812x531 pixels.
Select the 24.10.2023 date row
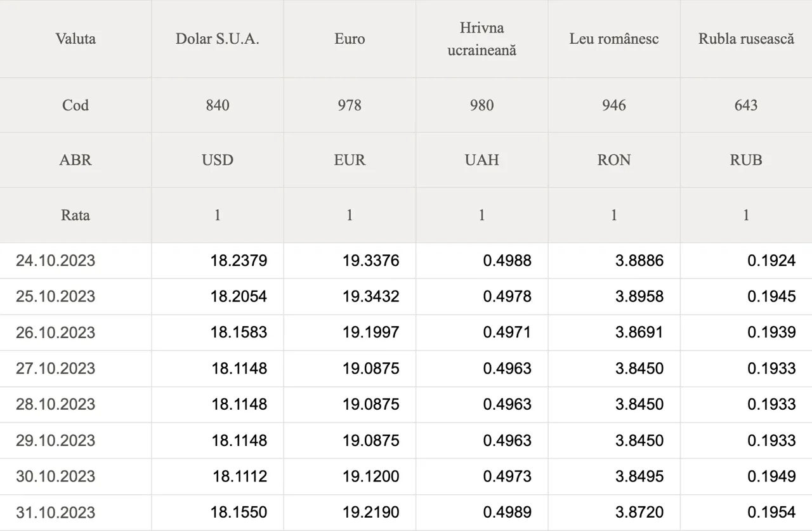56,261
